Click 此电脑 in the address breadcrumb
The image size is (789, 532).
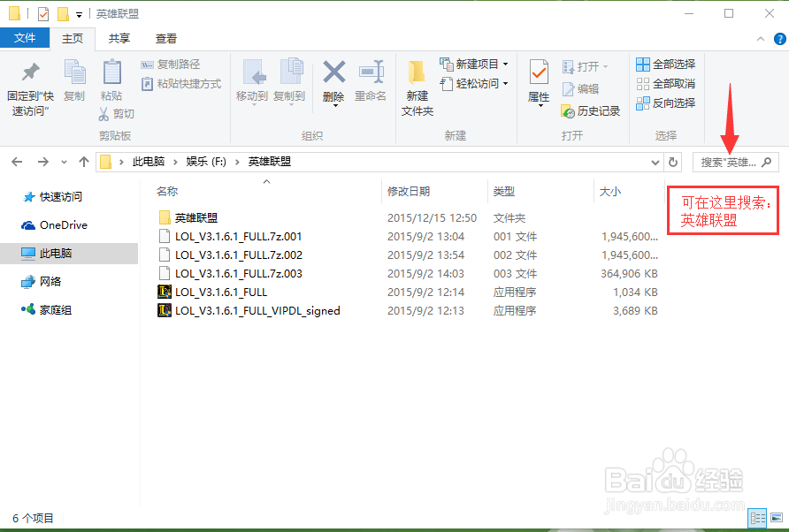[149, 162]
